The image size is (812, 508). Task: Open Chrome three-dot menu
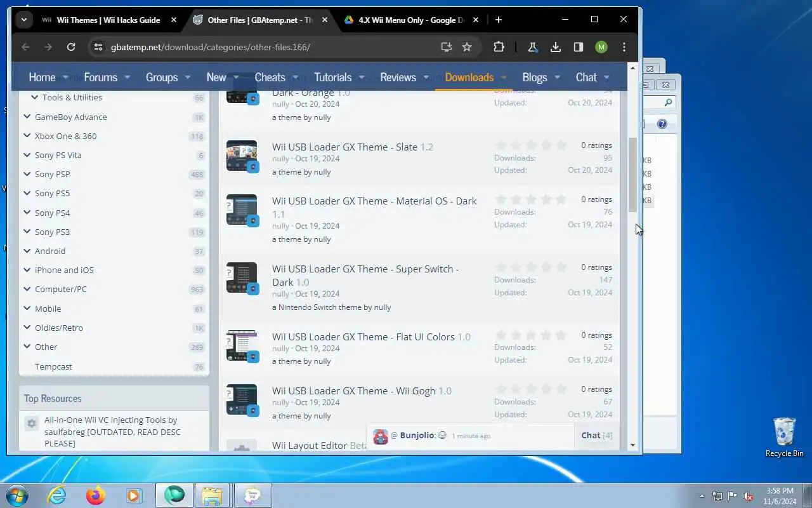click(624, 47)
